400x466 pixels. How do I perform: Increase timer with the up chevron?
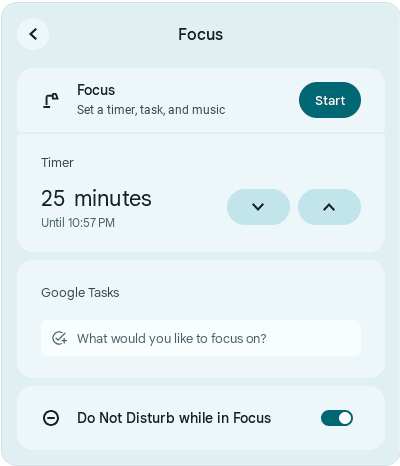[x=329, y=207]
